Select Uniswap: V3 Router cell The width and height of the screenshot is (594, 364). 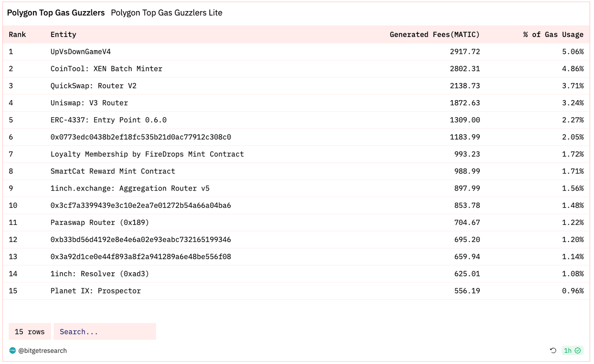(89, 103)
